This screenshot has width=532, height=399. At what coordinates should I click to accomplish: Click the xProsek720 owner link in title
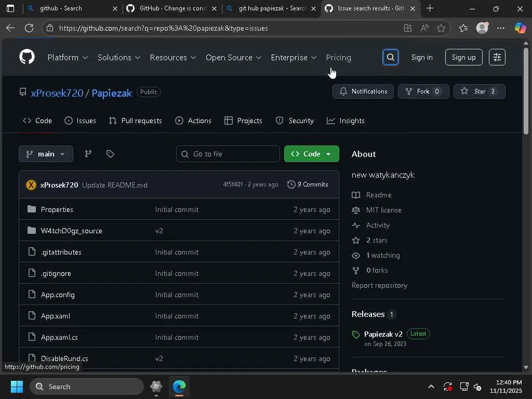click(57, 93)
